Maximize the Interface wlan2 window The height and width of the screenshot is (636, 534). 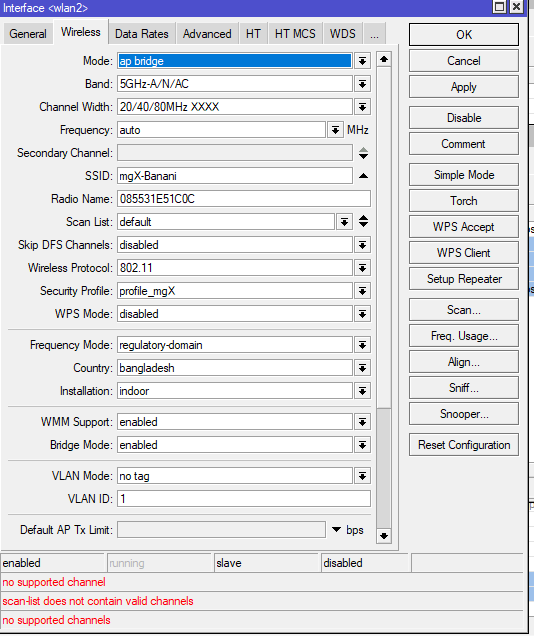(x=500, y=7)
